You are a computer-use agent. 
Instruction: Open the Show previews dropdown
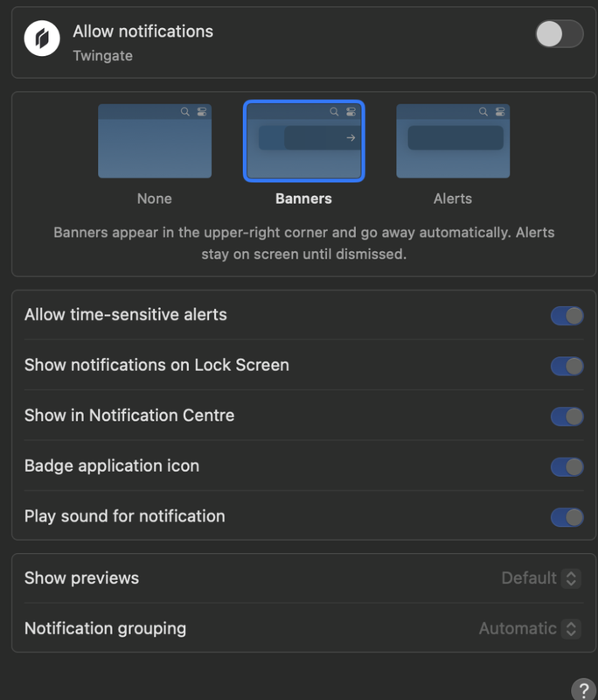point(570,578)
